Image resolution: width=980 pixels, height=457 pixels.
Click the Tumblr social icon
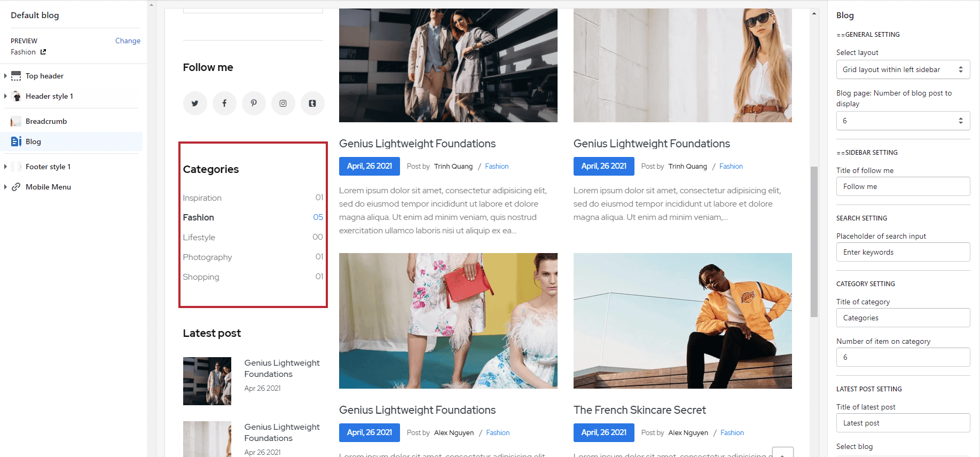[x=312, y=104]
